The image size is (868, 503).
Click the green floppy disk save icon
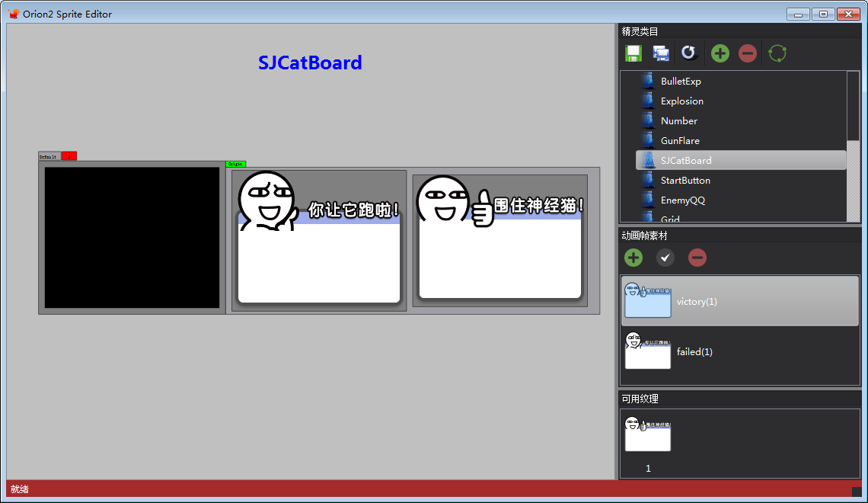coord(633,53)
